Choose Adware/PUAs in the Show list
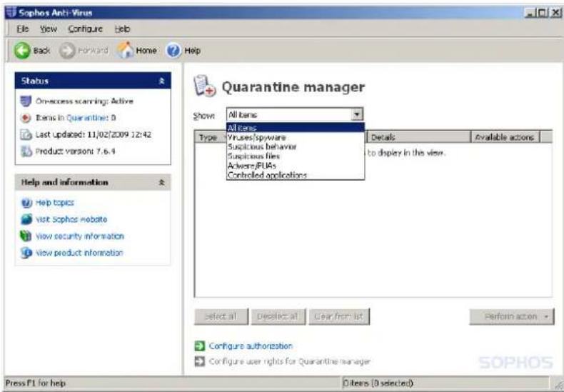The width and height of the screenshot is (564, 392). [296, 166]
